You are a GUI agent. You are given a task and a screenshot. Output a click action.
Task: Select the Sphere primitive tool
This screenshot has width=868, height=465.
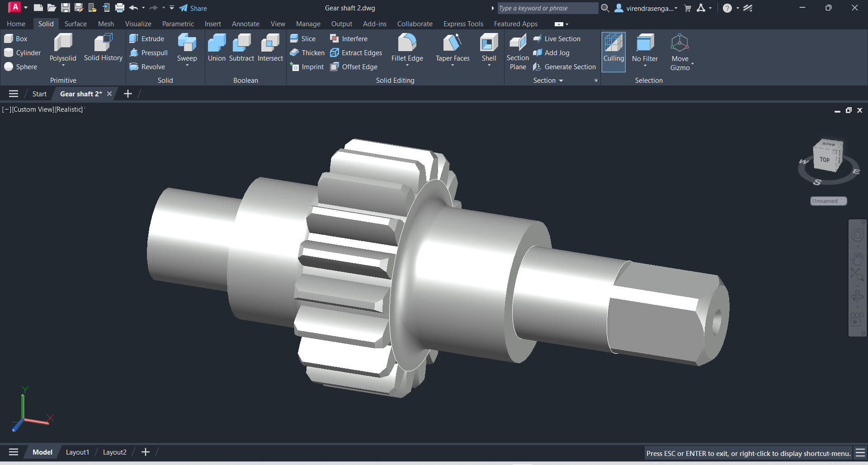21,67
